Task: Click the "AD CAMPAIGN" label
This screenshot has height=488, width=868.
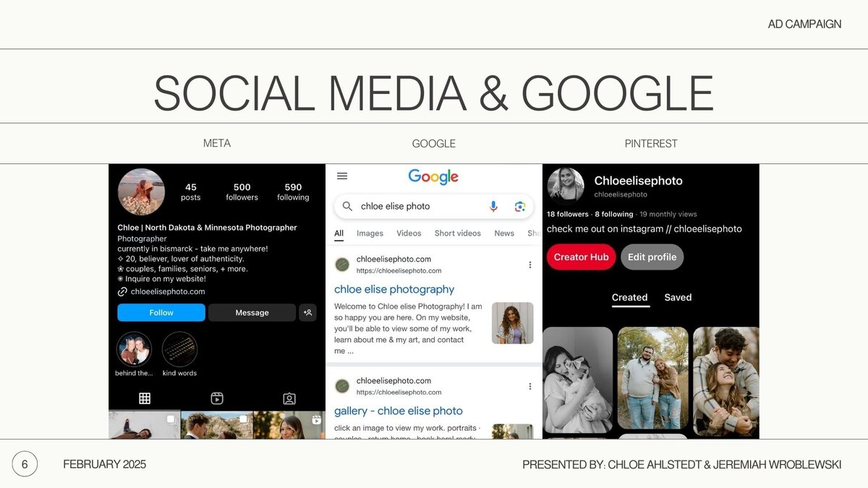Action: 804,24
